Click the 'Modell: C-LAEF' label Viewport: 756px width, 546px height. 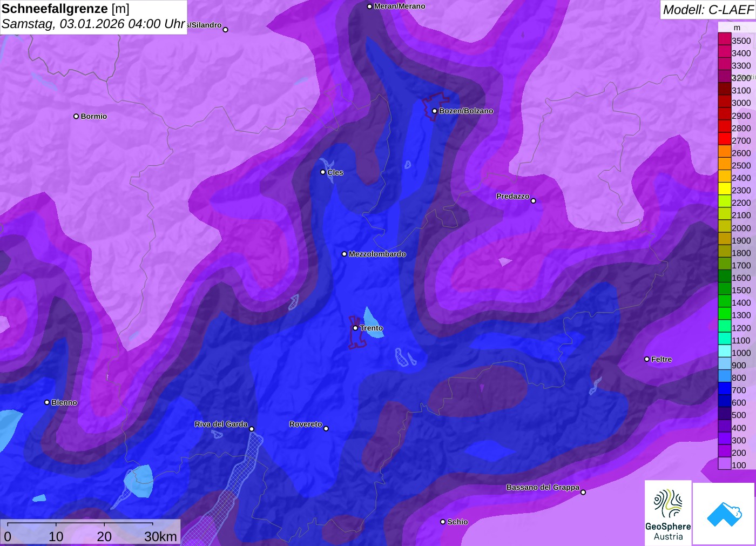click(x=708, y=10)
